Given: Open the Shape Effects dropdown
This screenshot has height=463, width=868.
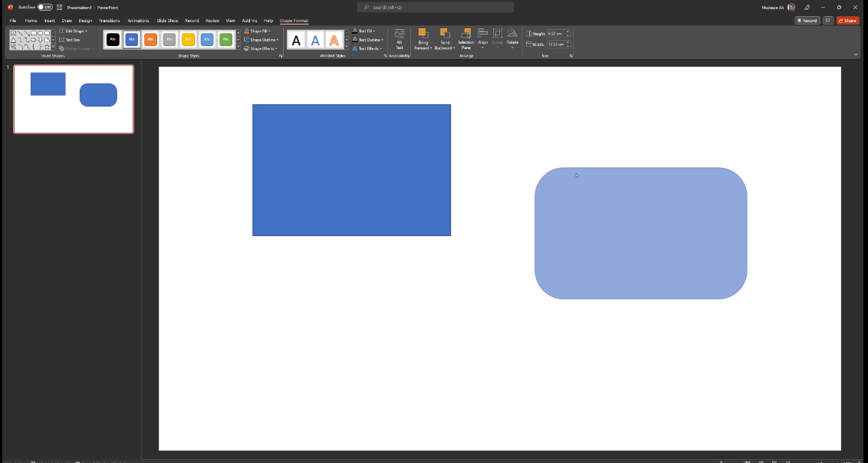Looking at the screenshot, I should (x=261, y=49).
